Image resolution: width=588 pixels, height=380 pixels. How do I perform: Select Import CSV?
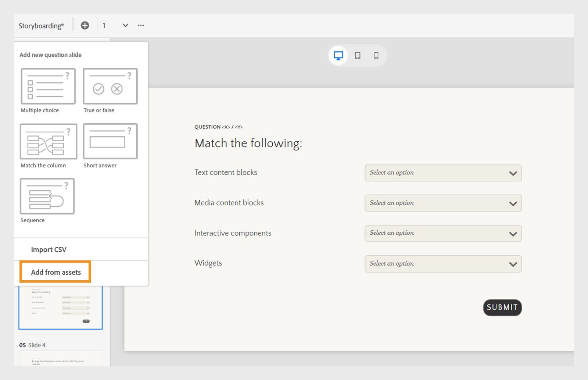(x=49, y=249)
